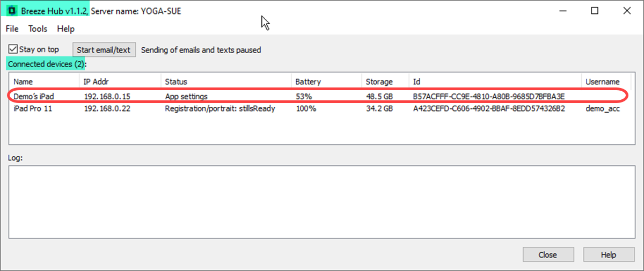644x271 pixels.
Task: Sort devices by Battery column header
Action: click(326, 82)
